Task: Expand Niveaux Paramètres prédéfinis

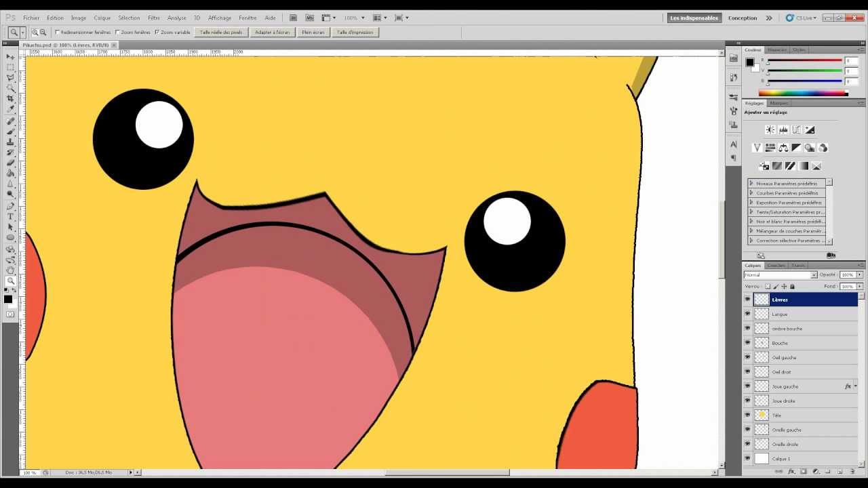Action: coord(752,184)
